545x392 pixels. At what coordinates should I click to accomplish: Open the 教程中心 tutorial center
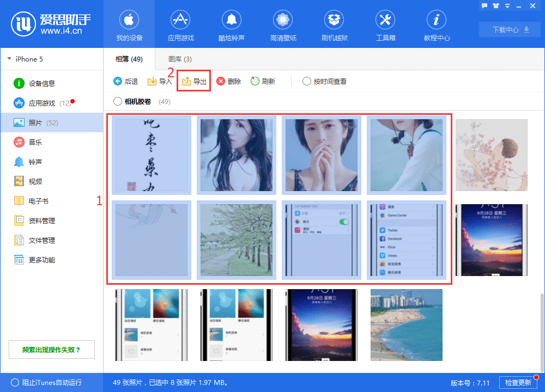[x=437, y=24]
